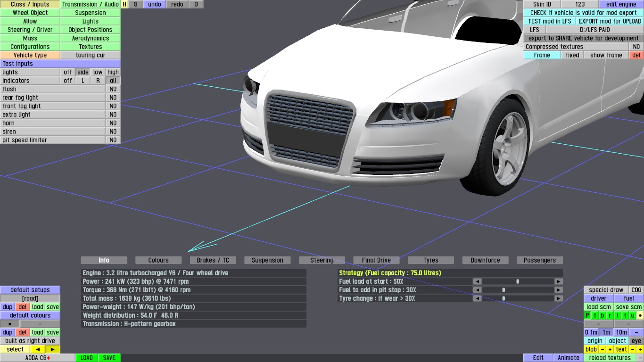Toggle the H button in top bar

tap(124, 4)
